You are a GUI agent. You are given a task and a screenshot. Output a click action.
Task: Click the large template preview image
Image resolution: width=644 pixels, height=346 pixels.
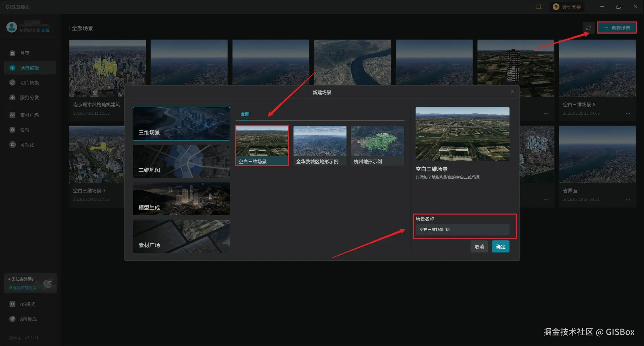pos(462,133)
